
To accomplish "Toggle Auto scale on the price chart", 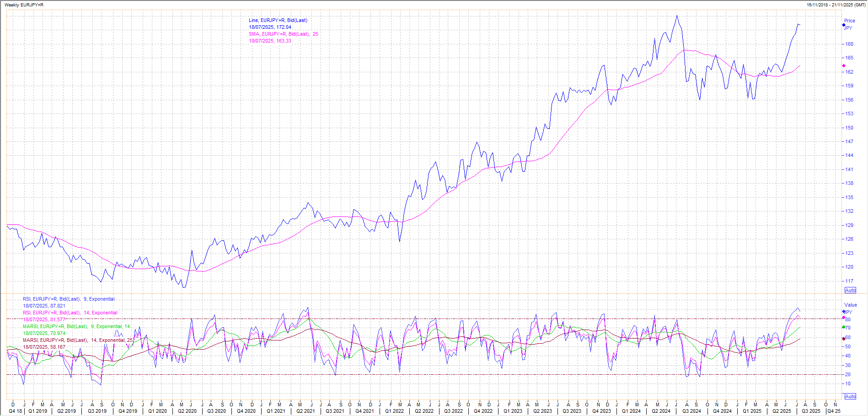I will [x=850, y=290].
